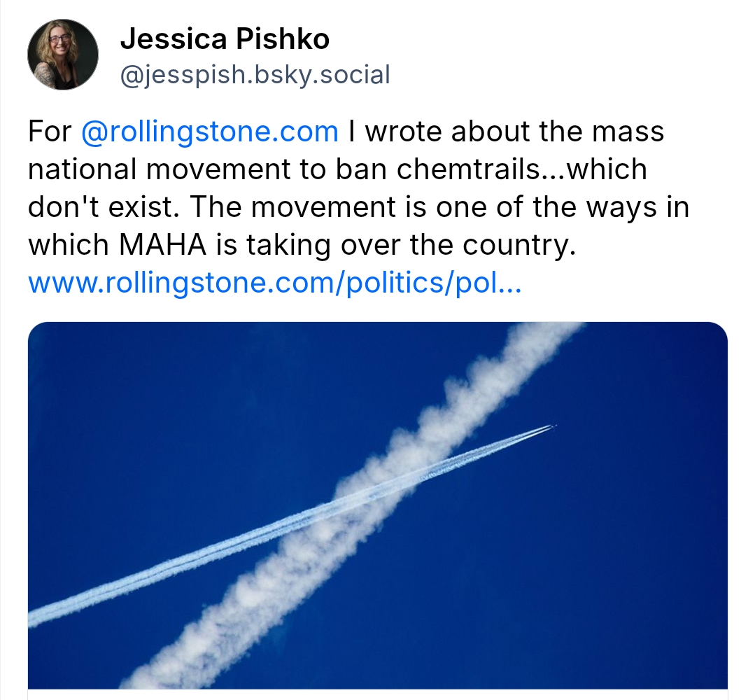Open the post by clicking its body text
This screenshot has width=755, height=700.
(x=350, y=207)
